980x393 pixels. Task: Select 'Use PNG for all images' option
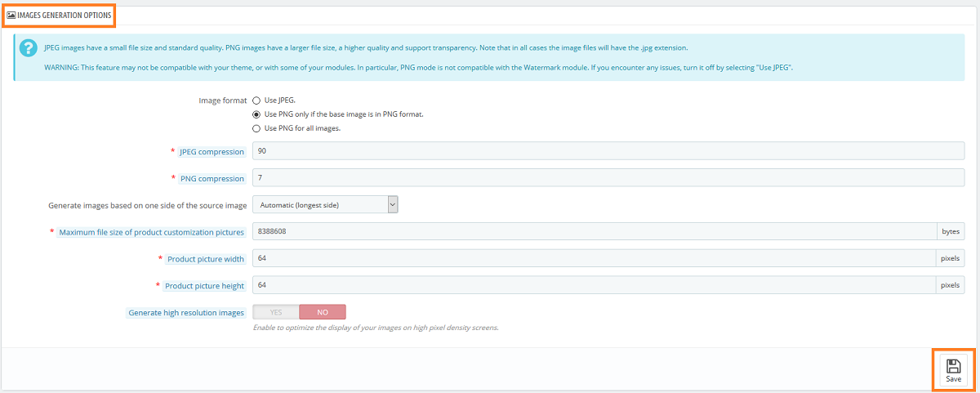pyautogui.click(x=256, y=128)
